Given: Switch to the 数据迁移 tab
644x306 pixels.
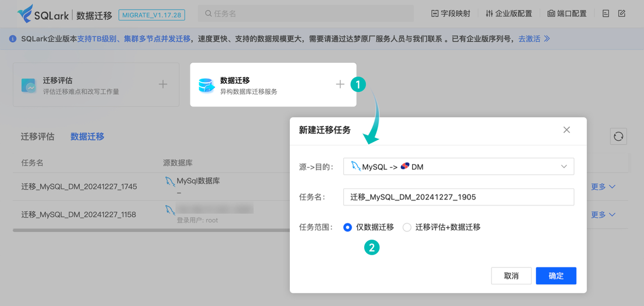Looking at the screenshot, I should pyautogui.click(x=87, y=136).
